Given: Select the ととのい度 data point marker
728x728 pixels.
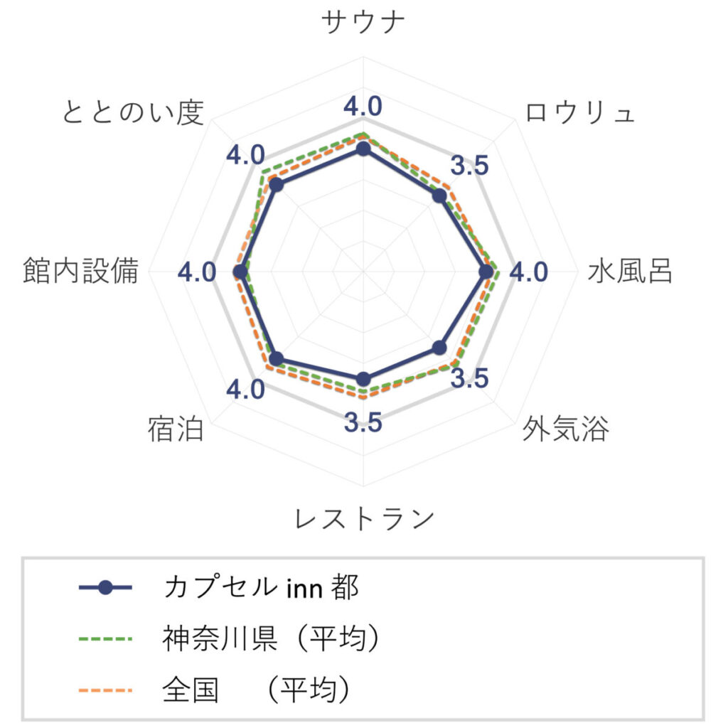Looking at the screenshot, I should [x=277, y=186].
